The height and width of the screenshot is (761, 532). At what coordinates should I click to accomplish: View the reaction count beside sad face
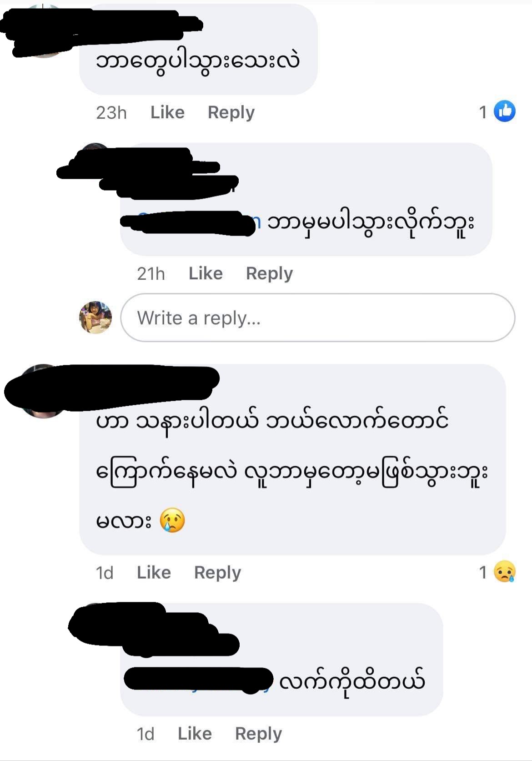click(483, 572)
